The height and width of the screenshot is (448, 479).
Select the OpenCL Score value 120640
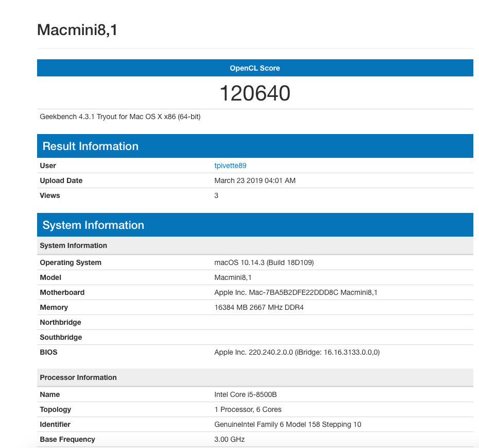click(255, 93)
